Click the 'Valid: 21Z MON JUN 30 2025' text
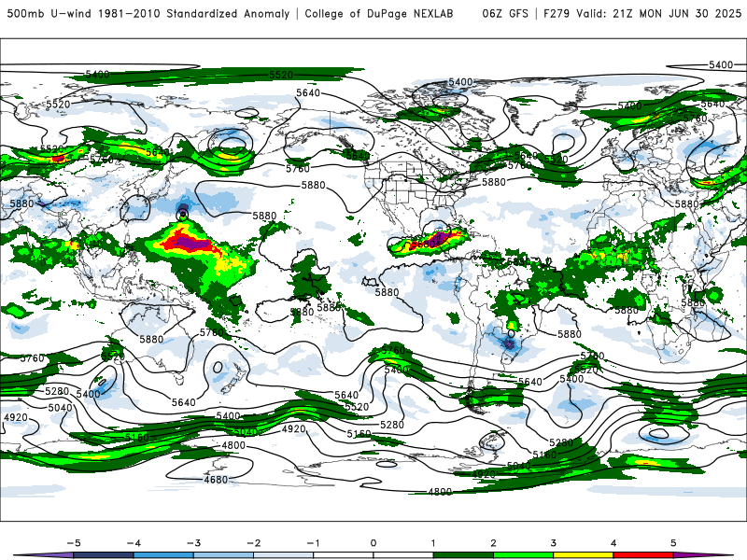The image size is (747, 560). 659,14
